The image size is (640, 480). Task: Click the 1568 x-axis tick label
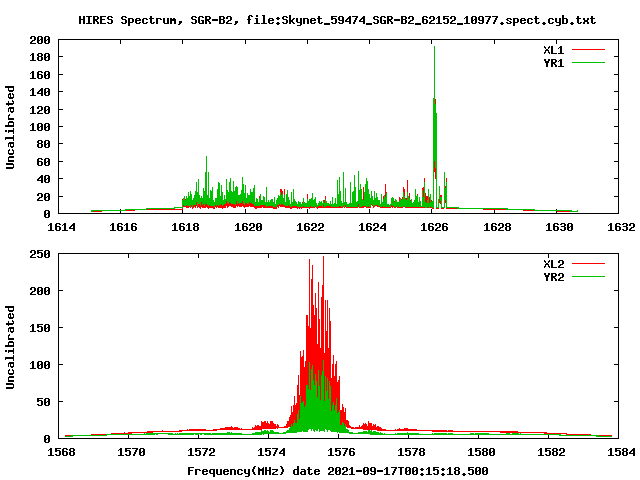(61, 452)
